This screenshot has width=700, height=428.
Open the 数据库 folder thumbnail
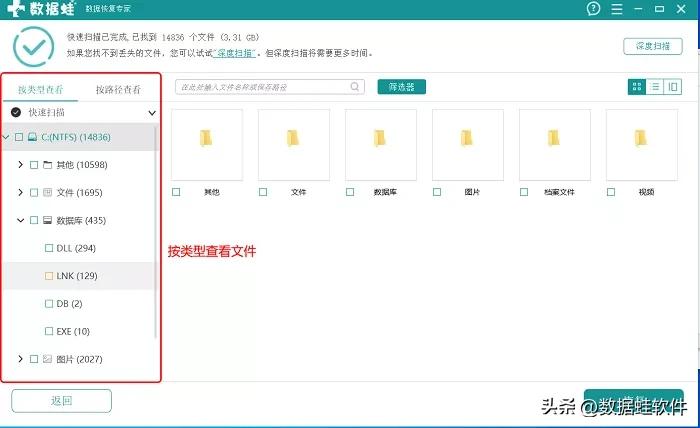[381, 145]
